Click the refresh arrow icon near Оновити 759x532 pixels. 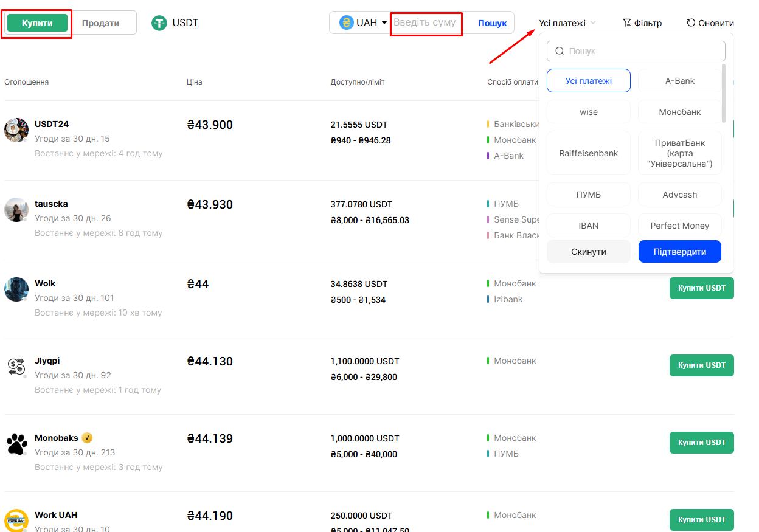tap(691, 22)
